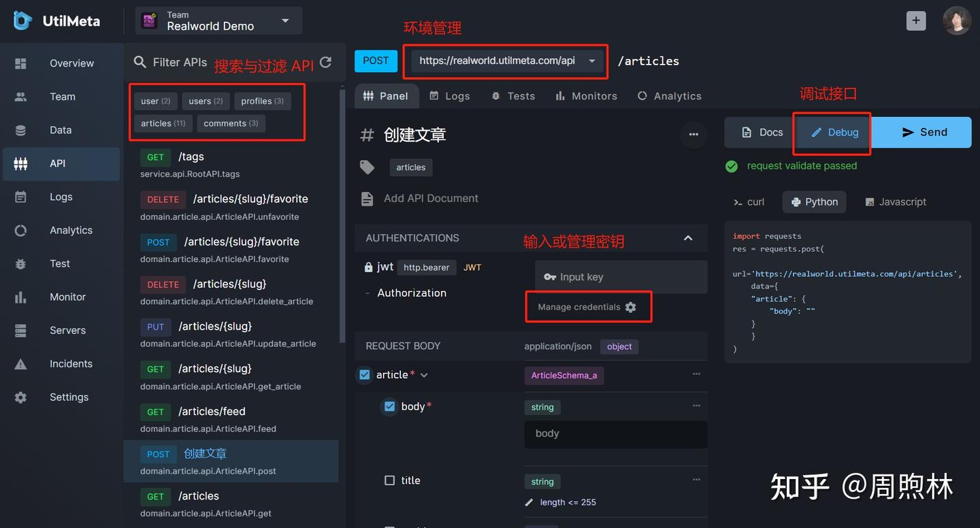This screenshot has width=980, height=528.
Task: Select the curl code tab
Action: coord(749,202)
